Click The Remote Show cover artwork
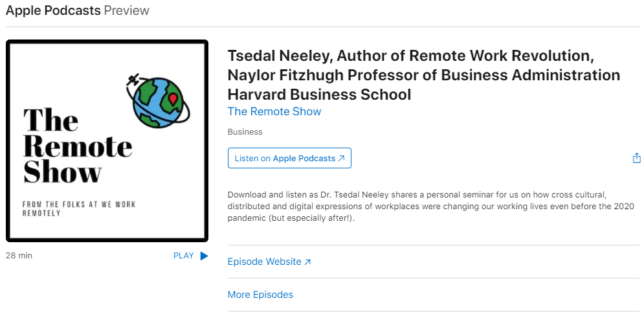The height and width of the screenshot is (316, 644). (107, 141)
